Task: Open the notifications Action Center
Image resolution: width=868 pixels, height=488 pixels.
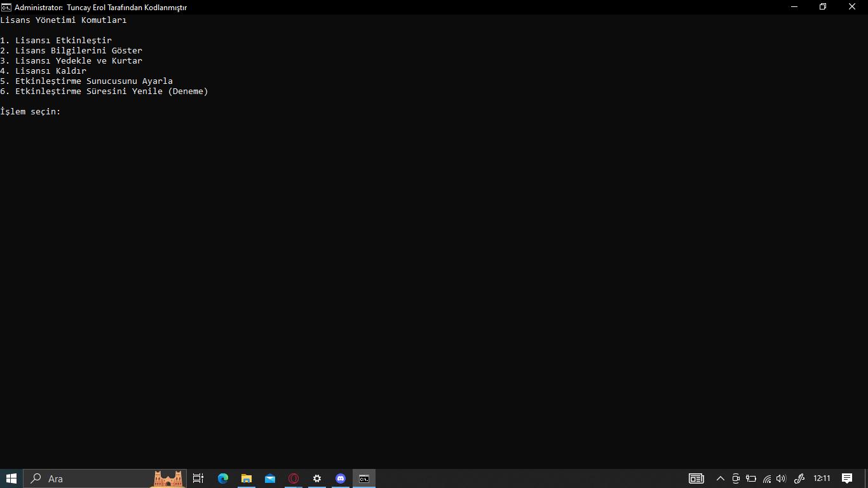Action: click(848, 478)
